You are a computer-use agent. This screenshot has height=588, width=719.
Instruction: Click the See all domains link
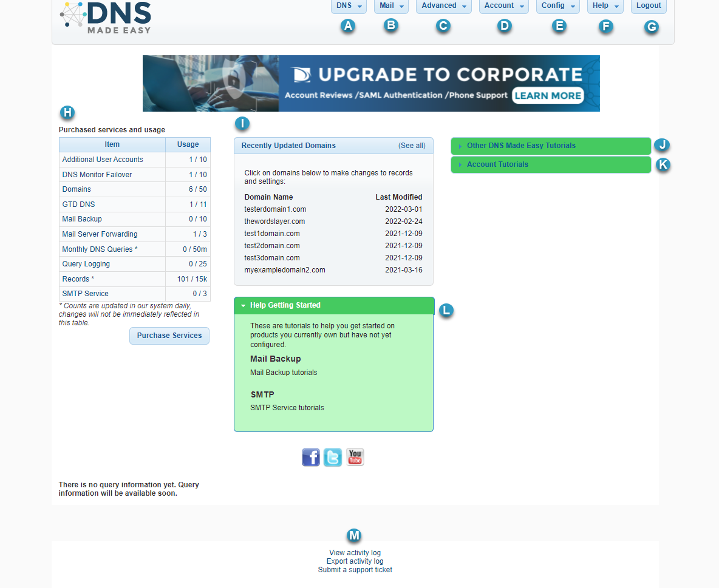412,146
